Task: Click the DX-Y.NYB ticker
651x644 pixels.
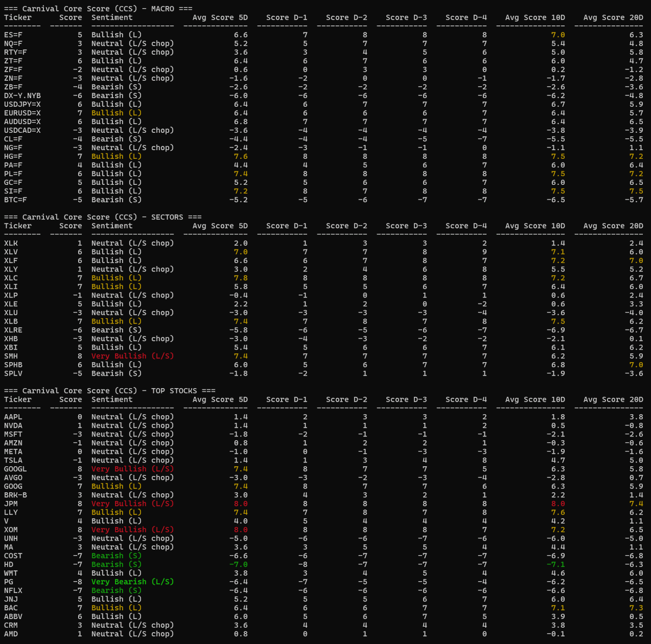Action: [x=22, y=95]
